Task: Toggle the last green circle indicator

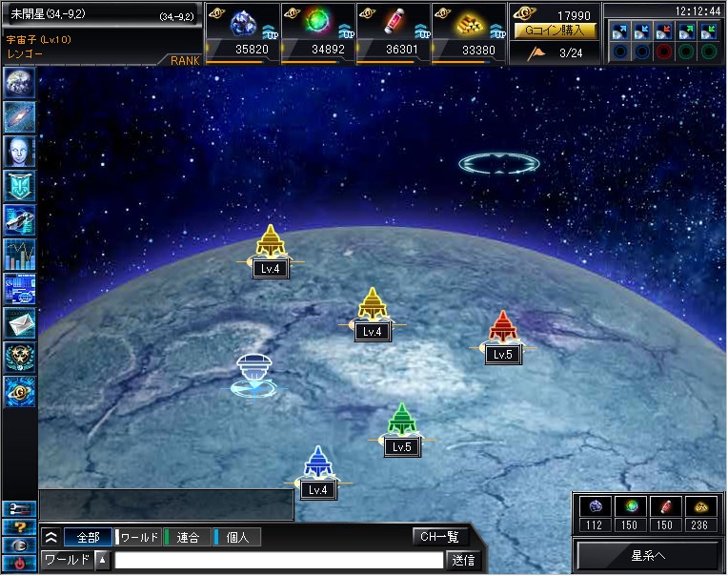Action: pyautogui.click(x=709, y=51)
